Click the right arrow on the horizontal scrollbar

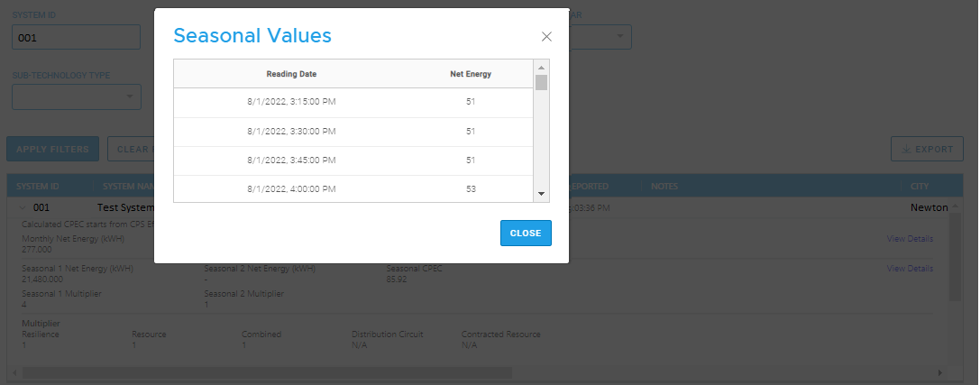click(x=939, y=372)
